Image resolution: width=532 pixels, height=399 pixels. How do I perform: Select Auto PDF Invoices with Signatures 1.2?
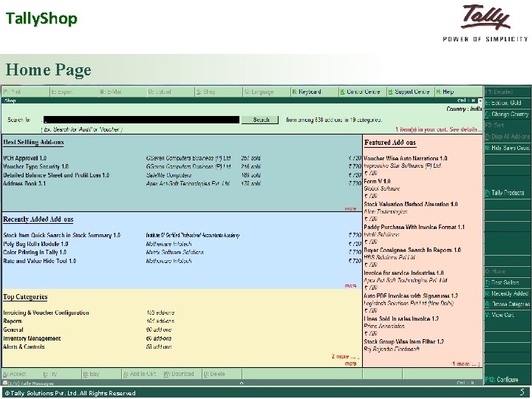point(411,296)
